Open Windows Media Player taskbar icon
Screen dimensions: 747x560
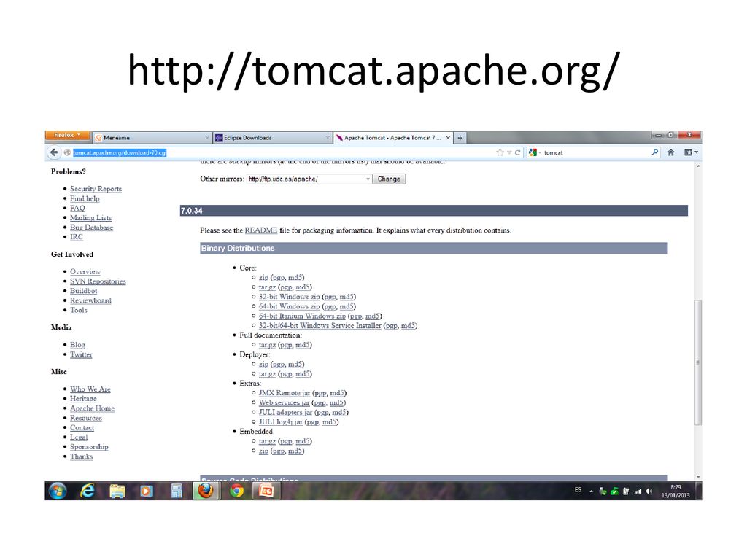147,491
